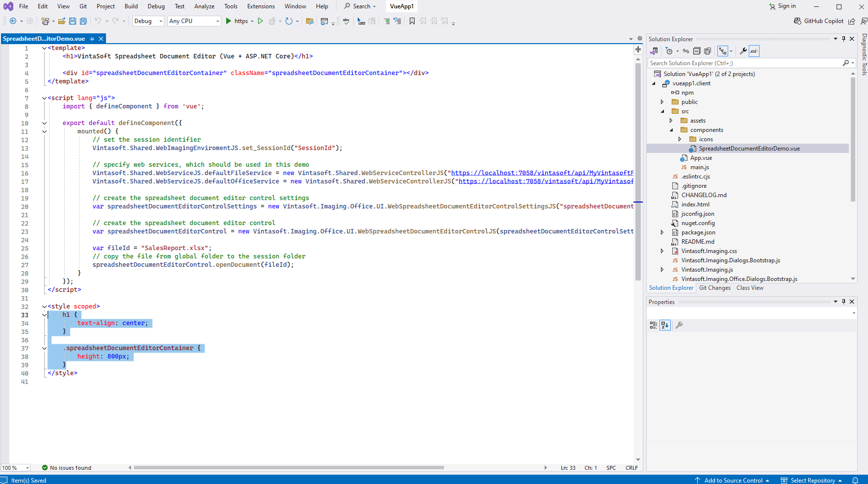Save the current file with the Save icon
This screenshot has height=484, width=868.
tap(73, 21)
